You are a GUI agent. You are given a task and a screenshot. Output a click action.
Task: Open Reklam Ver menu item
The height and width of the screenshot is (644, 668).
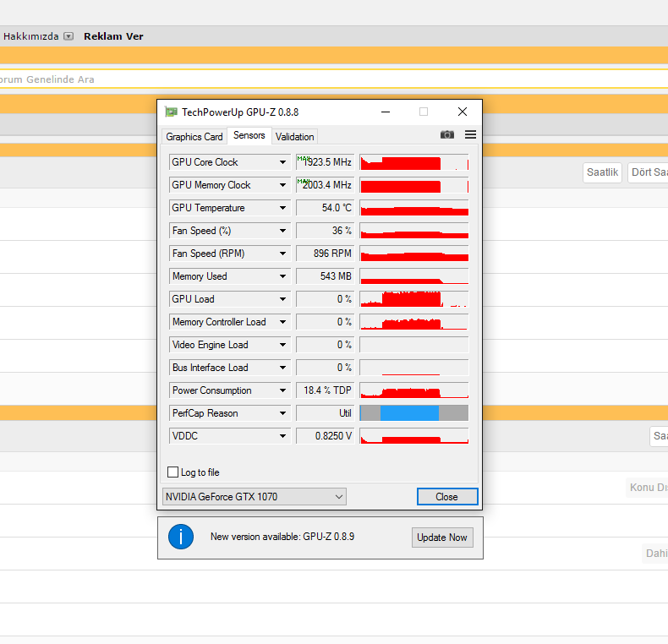(x=113, y=36)
